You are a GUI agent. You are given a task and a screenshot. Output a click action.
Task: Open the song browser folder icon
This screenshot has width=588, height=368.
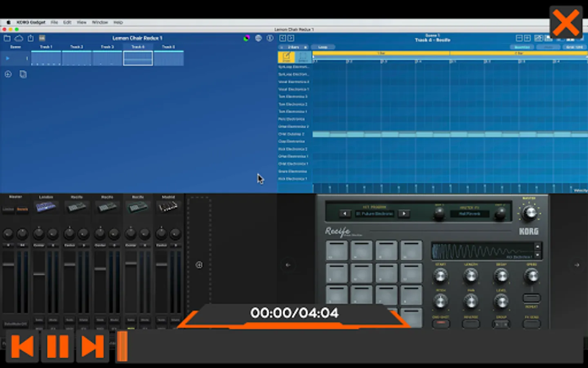click(7, 38)
